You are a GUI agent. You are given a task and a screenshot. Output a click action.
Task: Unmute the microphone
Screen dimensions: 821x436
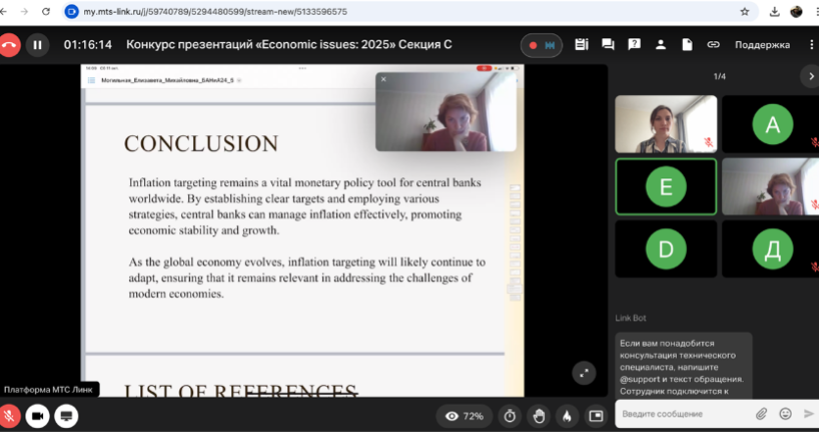click(x=11, y=415)
